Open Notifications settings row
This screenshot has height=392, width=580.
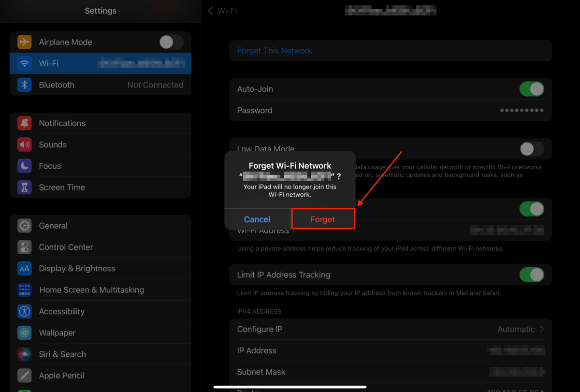pyautogui.click(x=101, y=123)
